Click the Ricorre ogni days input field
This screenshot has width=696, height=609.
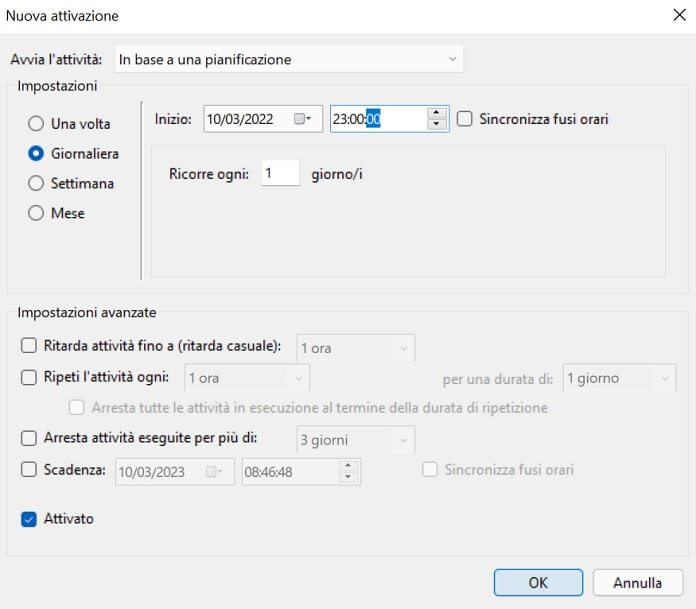[x=280, y=173]
